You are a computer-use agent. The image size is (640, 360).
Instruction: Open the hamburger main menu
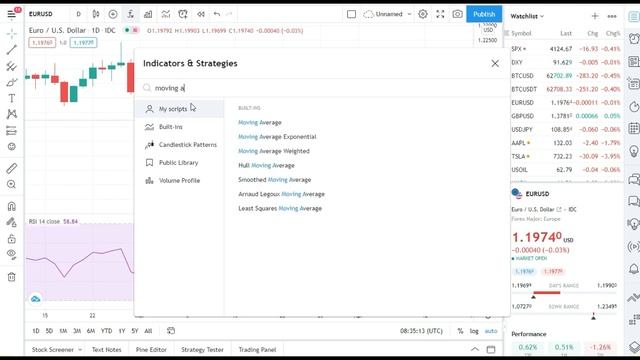pos(11,15)
